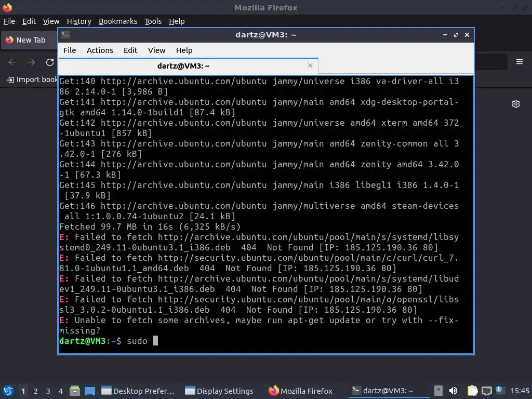
Task: Click the dartz@VM3 green prompt text
Action: coord(83,341)
